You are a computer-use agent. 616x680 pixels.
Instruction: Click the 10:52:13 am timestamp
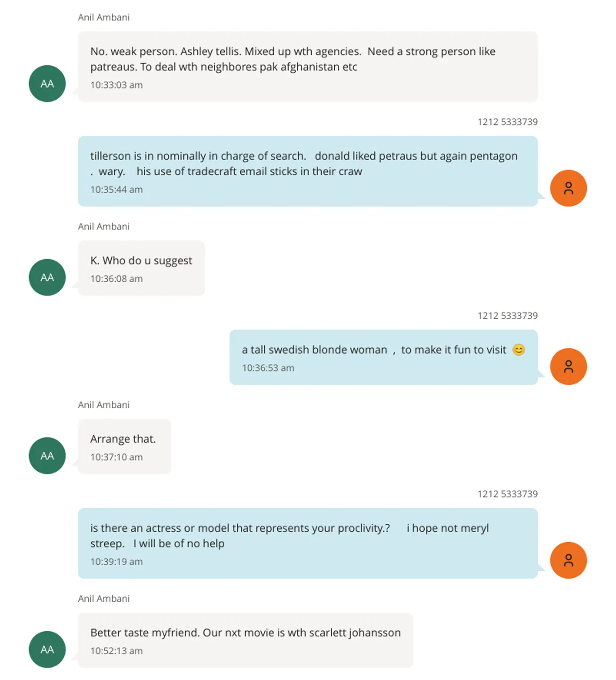point(117,651)
